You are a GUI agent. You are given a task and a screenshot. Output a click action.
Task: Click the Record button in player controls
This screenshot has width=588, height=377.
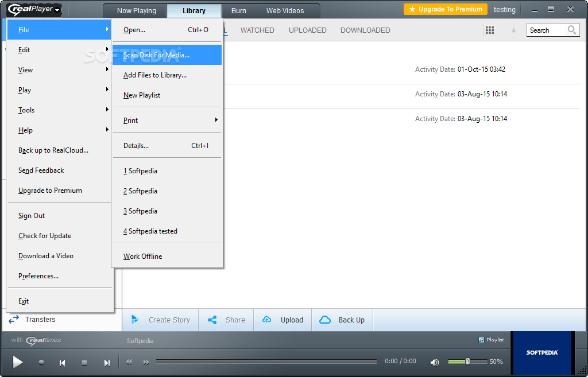(41, 362)
